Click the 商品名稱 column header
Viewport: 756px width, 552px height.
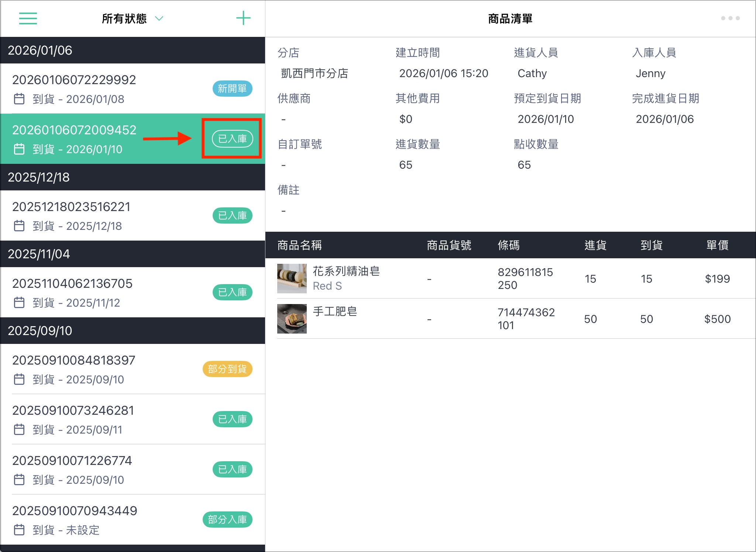tap(299, 245)
